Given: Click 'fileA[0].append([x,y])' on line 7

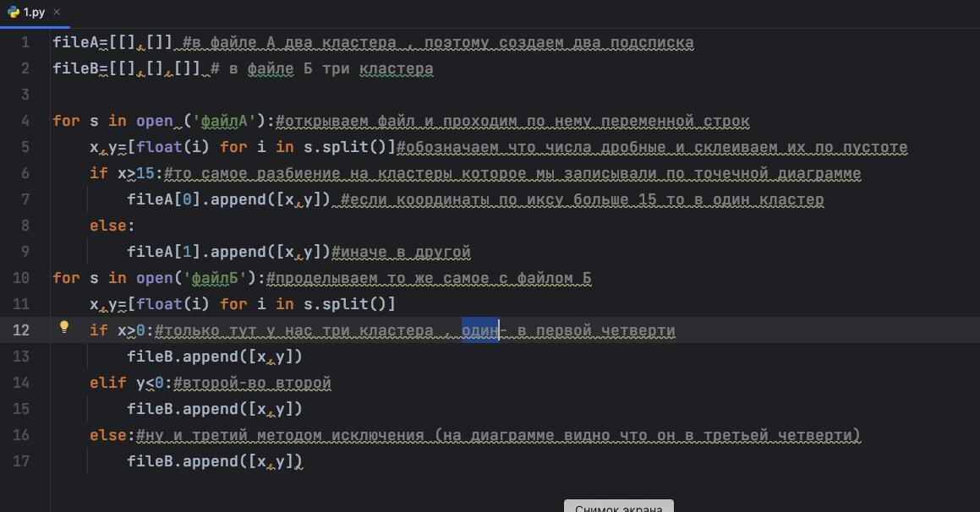Looking at the screenshot, I should click(x=229, y=199).
